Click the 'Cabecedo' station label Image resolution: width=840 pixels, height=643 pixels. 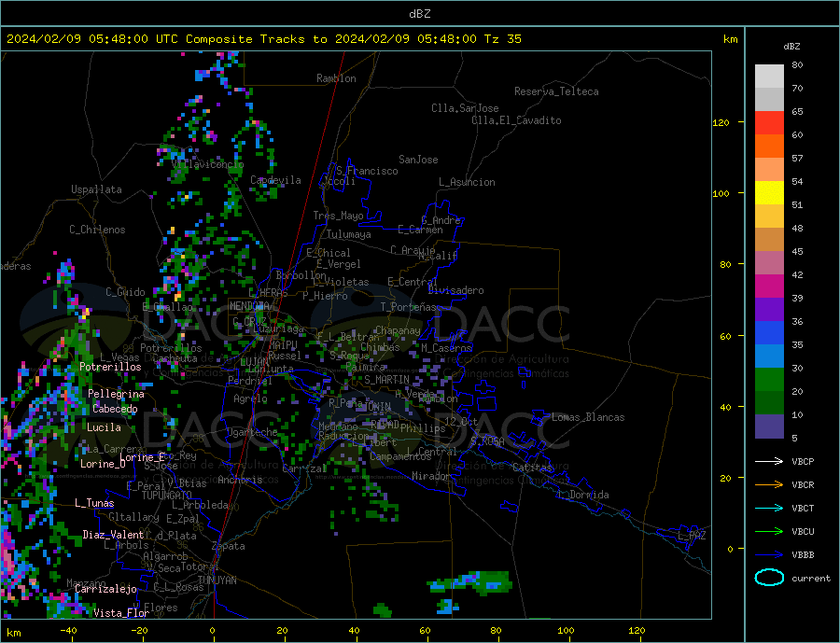pyautogui.click(x=115, y=409)
